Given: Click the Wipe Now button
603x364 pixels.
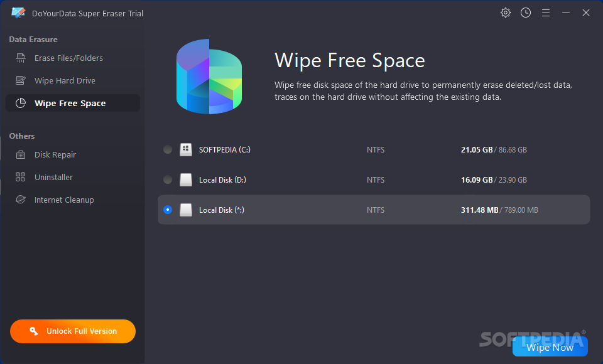Looking at the screenshot, I should click(550, 346).
